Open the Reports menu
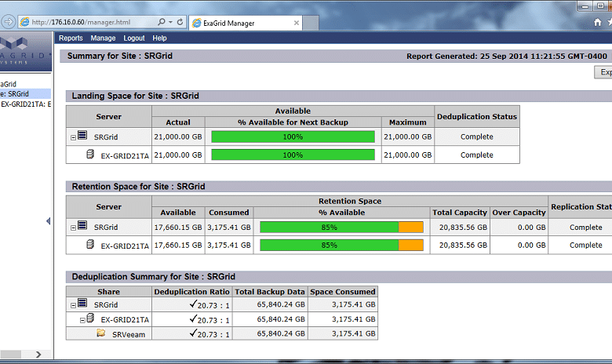 pos(71,38)
